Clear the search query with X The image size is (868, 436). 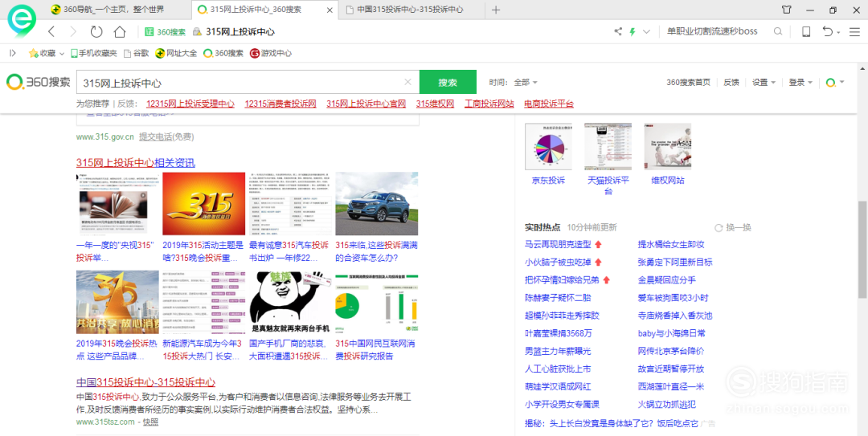408,82
